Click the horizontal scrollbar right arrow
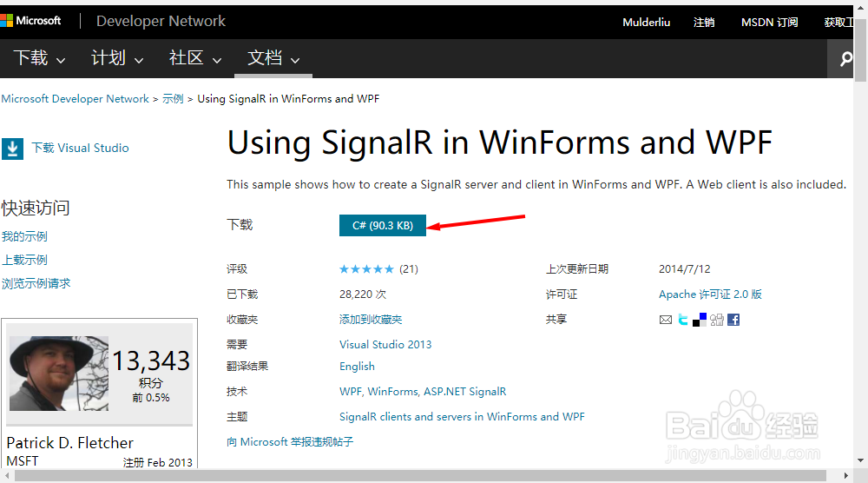868x483 pixels. point(846,476)
